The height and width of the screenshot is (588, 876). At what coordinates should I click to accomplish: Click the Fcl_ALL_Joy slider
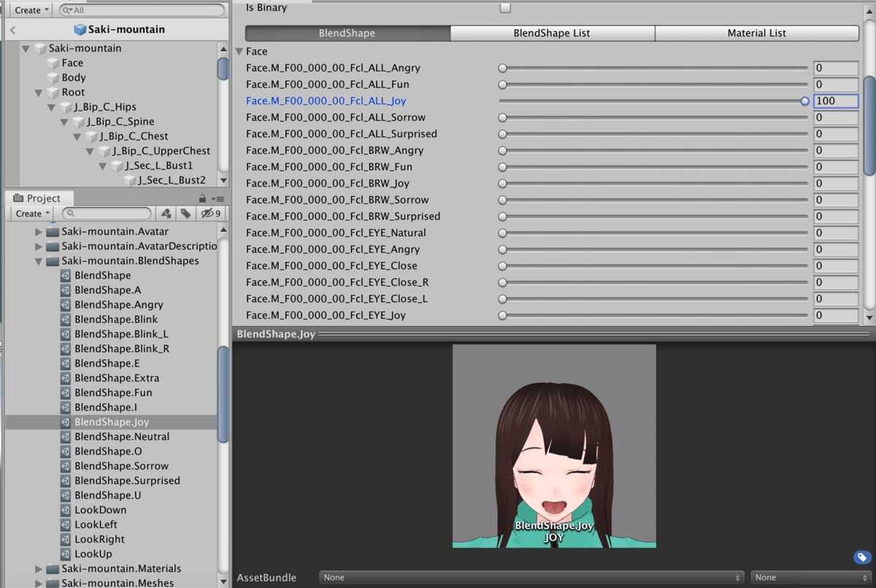(x=654, y=101)
